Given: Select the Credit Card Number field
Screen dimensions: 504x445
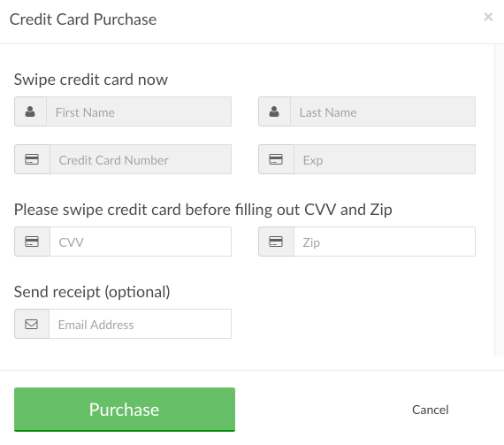Looking at the screenshot, I should tap(141, 159).
